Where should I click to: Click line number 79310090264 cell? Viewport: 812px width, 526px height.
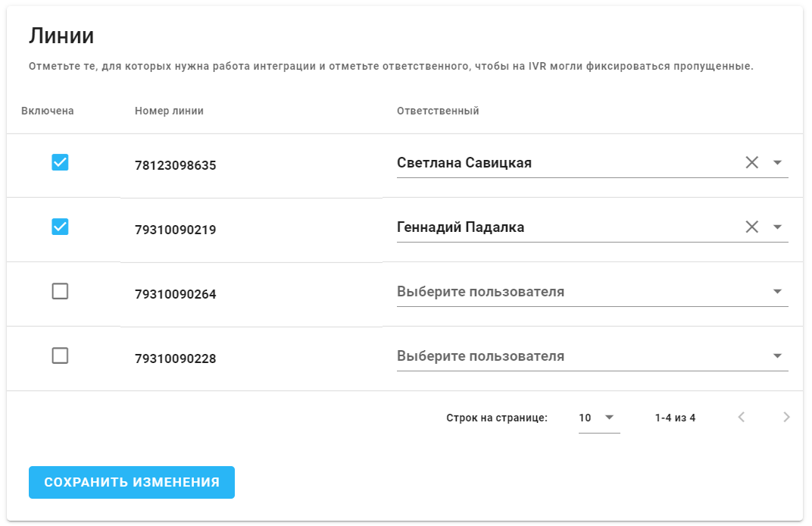click(x=176, y=294)
